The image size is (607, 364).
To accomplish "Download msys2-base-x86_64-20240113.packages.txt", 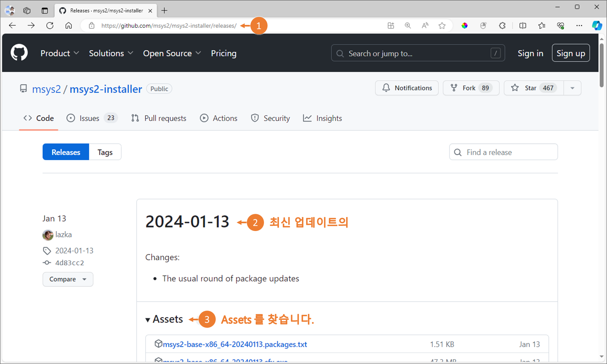I will (x=235, y=344).
